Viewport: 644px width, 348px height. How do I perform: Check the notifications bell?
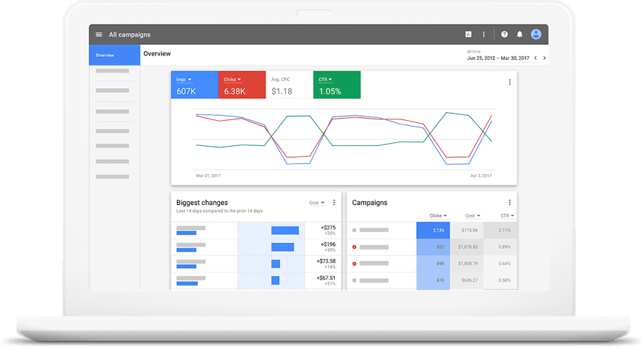click(520, 35)
